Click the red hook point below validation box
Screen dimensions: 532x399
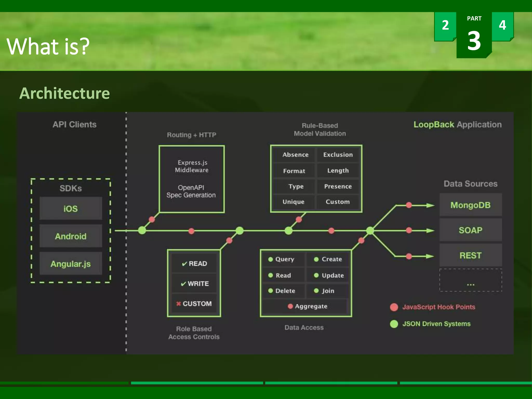(x=299, y=220)
